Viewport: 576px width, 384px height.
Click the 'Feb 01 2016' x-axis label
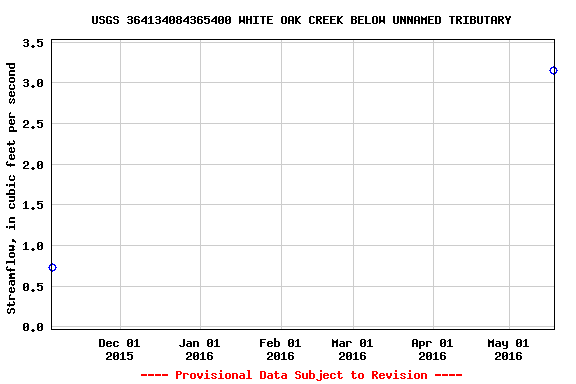[280, 349]
